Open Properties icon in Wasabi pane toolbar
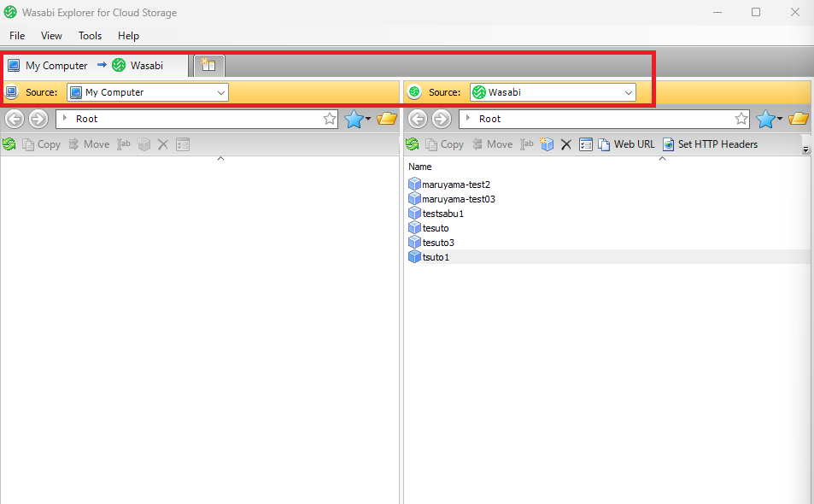Image resolution: width=814 pixels, height=504 pixels. [586, 144]
